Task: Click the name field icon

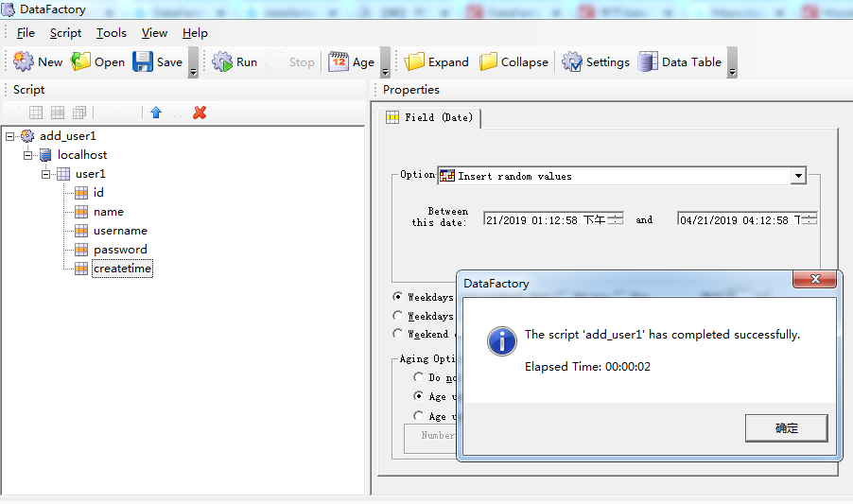Action: tap(81, 212)
